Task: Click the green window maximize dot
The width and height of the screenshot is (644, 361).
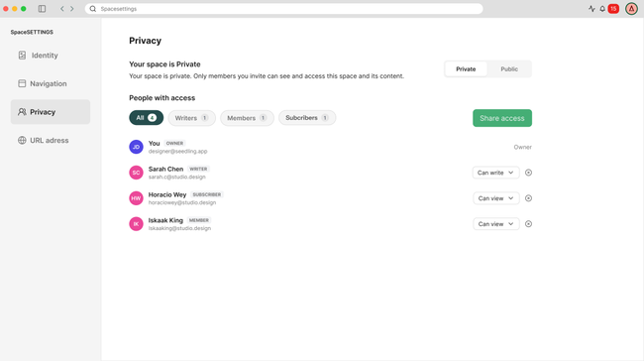Action: [24, 9]
